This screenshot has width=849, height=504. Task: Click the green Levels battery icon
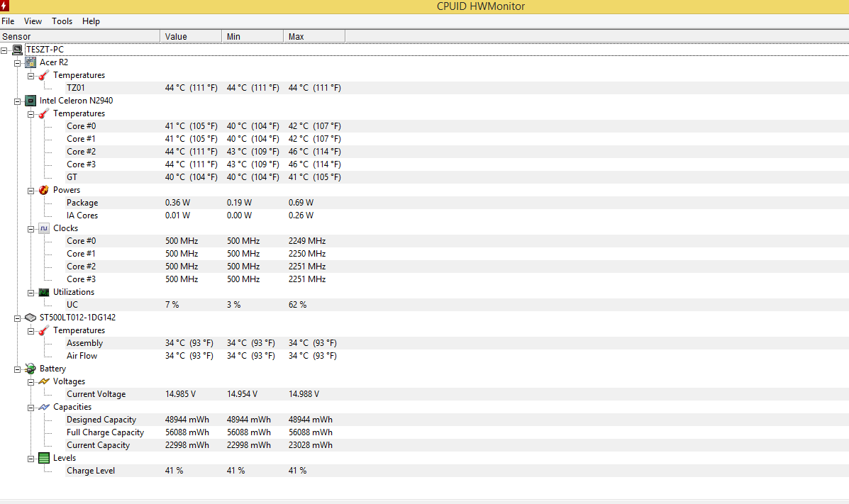(44, 458)
